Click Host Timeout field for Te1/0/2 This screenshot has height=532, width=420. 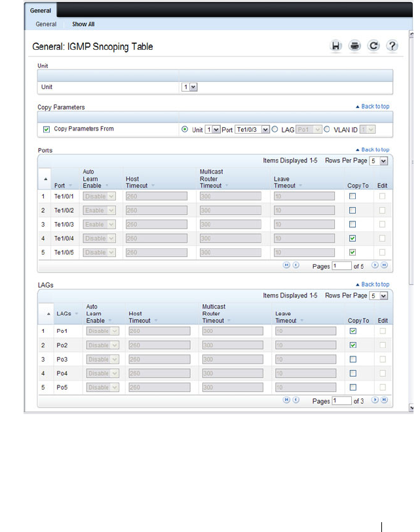tap(157, 210)
